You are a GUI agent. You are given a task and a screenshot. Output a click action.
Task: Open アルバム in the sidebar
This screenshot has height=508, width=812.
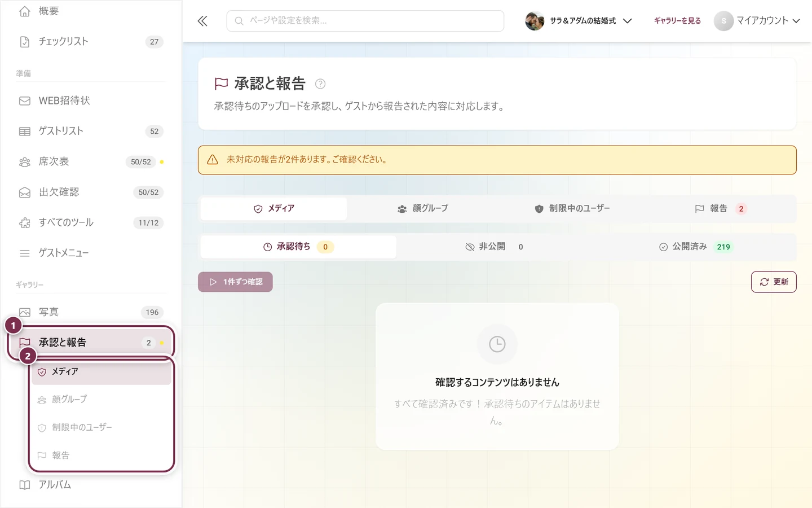tap(91, 485)
